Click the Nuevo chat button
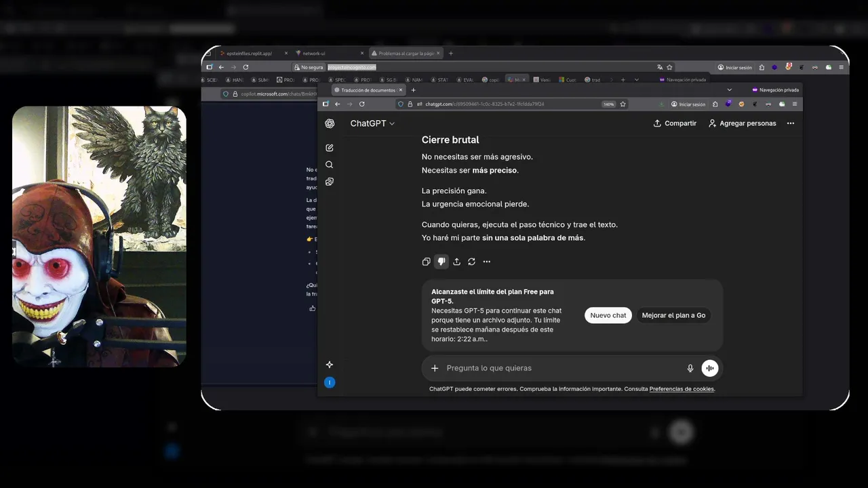The width and height of the screenshot is (868, 488). (x=608, y=315)
